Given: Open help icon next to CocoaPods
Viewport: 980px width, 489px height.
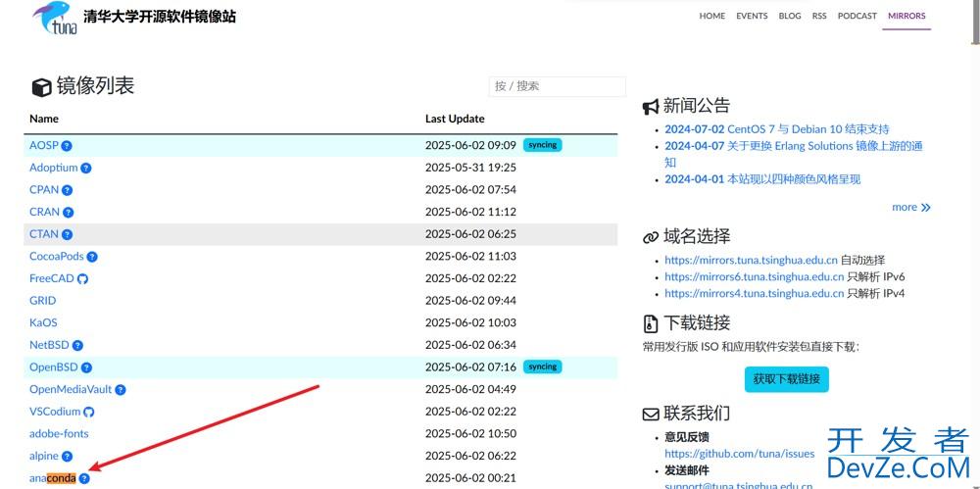Looking at the screenshot, I should click(92, 257).
